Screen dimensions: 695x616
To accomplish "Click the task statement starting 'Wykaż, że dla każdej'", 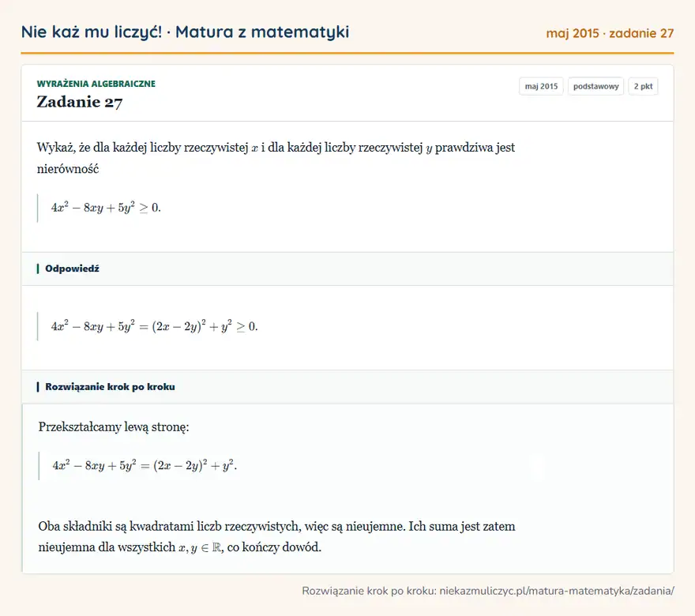I will (x=276, y=158).
